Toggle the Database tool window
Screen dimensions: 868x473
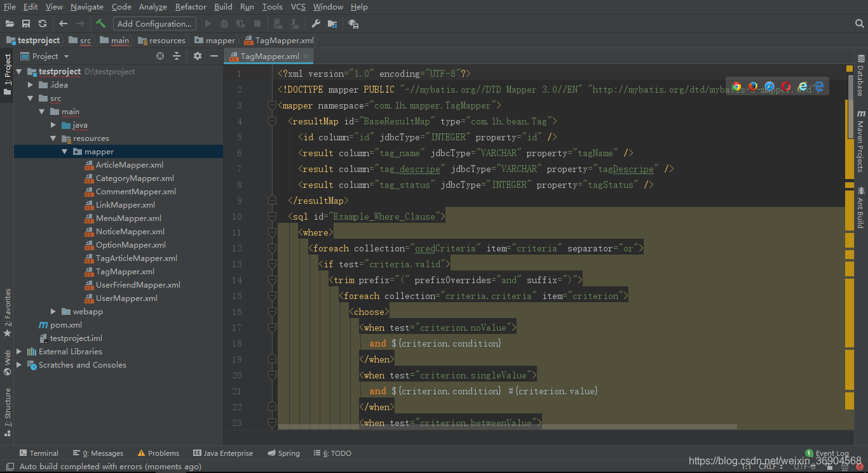[x=860, y=76]
